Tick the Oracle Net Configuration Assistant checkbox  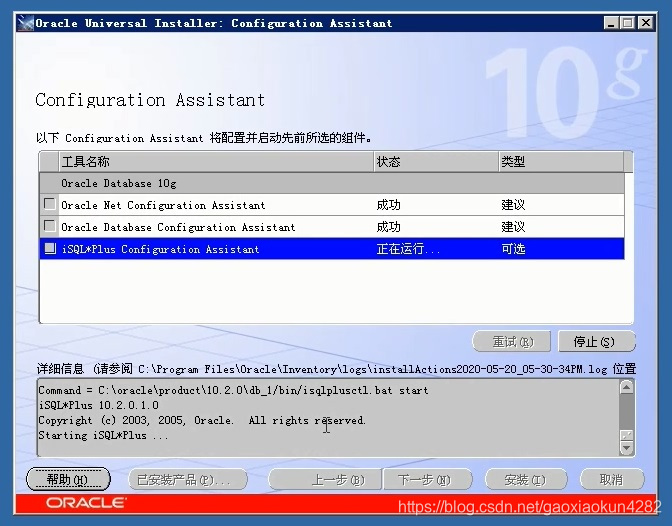(x=50, y=204)
